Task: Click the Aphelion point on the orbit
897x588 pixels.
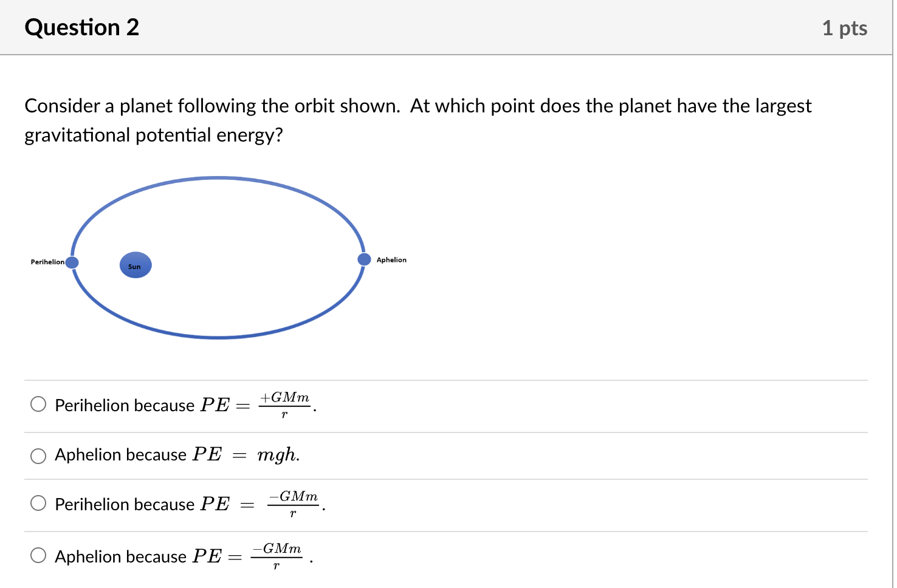Action: click(364, 259)
